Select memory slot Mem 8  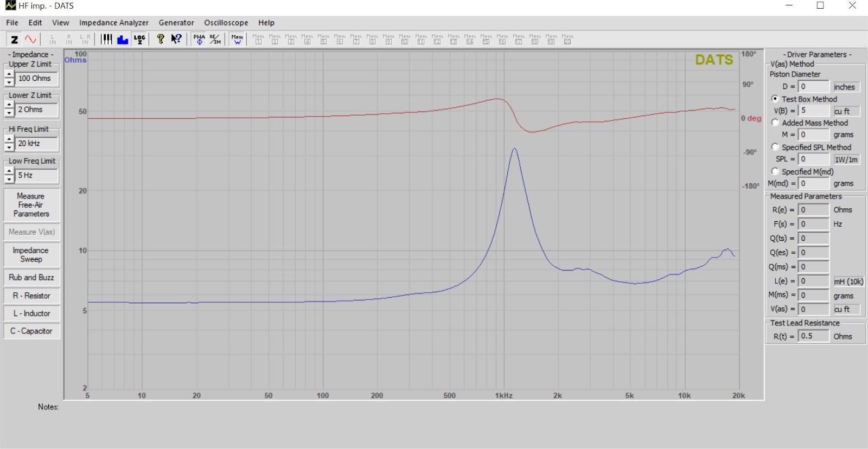[372, 39]
